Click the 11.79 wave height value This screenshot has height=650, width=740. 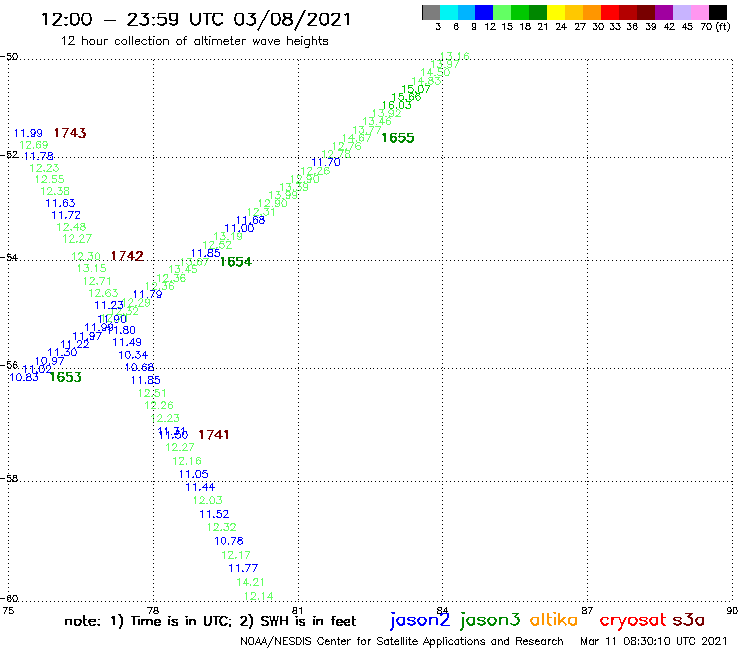point(147,295)
